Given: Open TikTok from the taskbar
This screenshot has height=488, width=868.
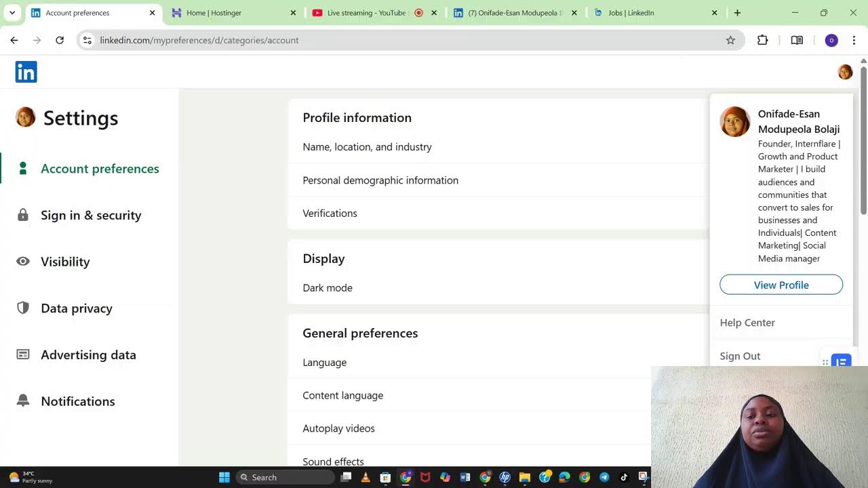Looking at the screenshot, I should pyautogui.click(x=624, y=477).
